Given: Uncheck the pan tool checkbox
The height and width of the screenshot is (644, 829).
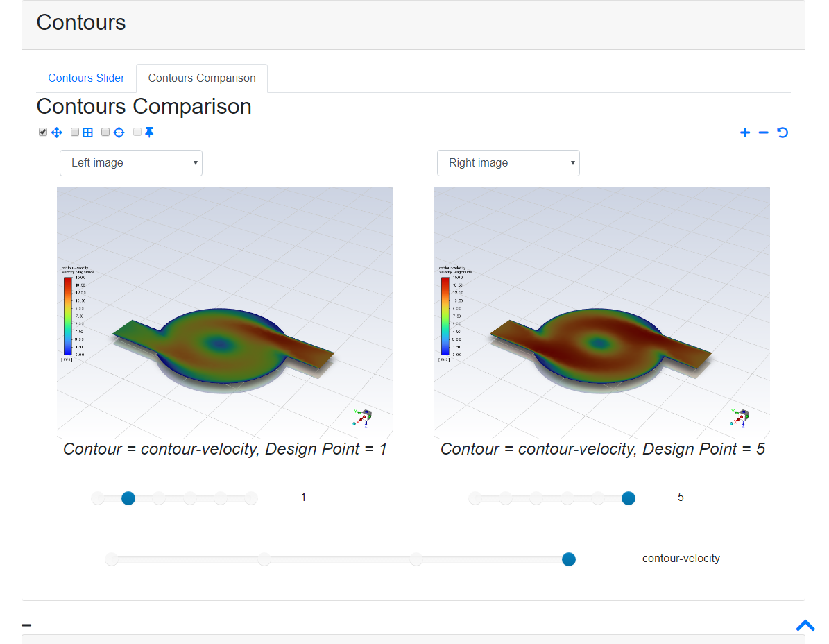Looking at the screenshot, I should (42, 132).
